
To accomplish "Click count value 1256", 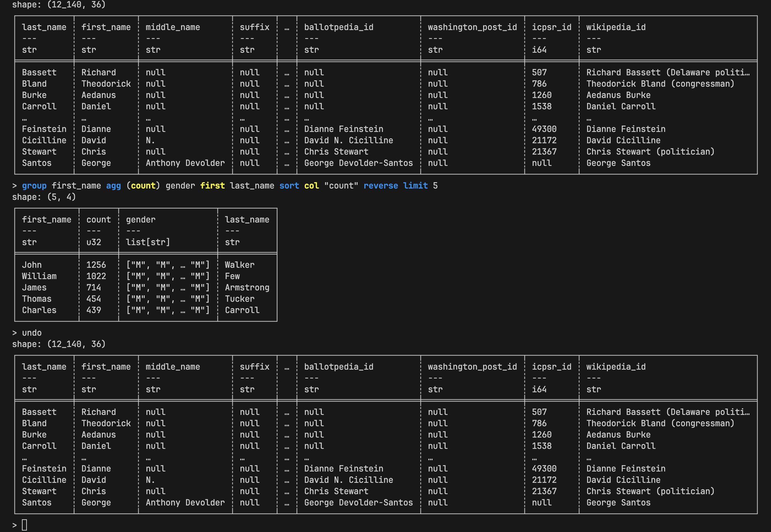I will pyautogui.click(x=96, y=265).
